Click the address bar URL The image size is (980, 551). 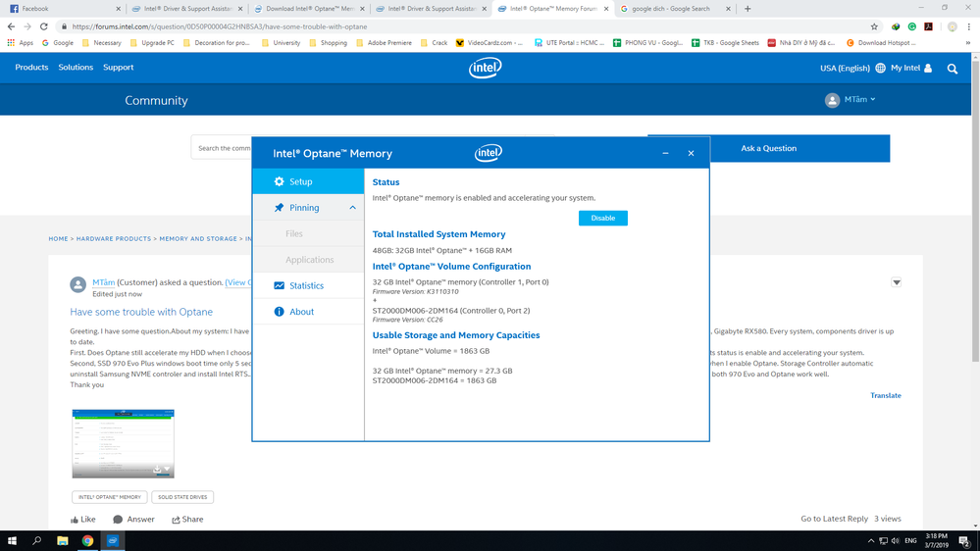click(220, 26)
